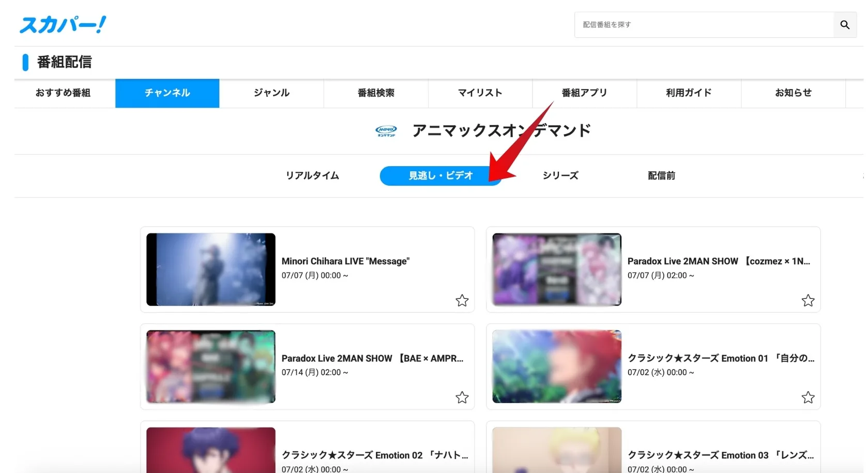Open クラシック★スターズ Emotion 03 title
Image resolution: width=868 pixels, height=473 pixels.
[x=721, y=455]
